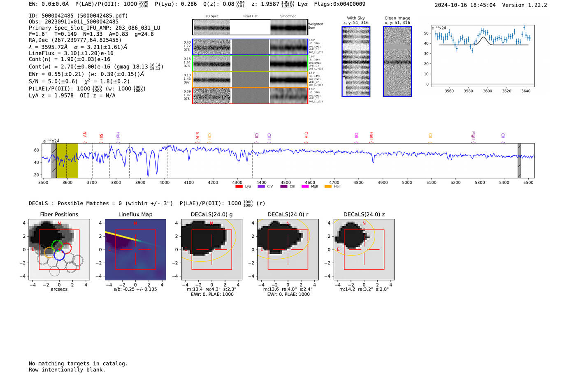Click the Clean Image cutout
576x392 pixels.
point(397,61)
